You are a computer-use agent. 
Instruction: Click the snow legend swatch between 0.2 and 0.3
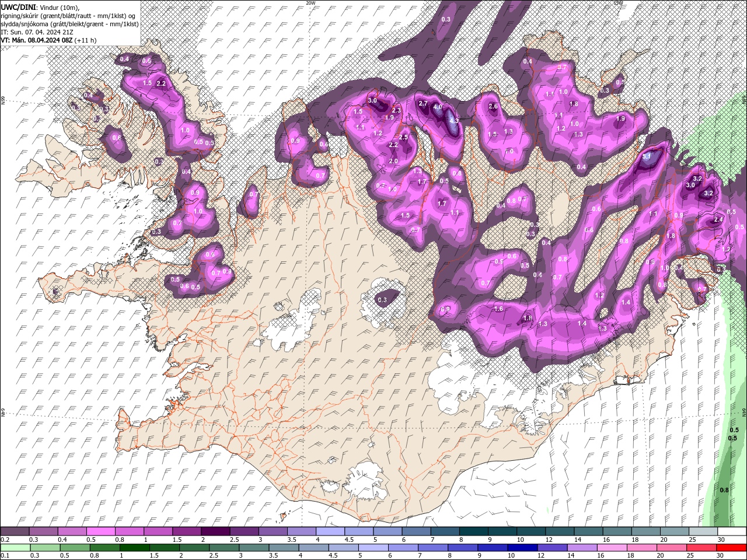15,531
